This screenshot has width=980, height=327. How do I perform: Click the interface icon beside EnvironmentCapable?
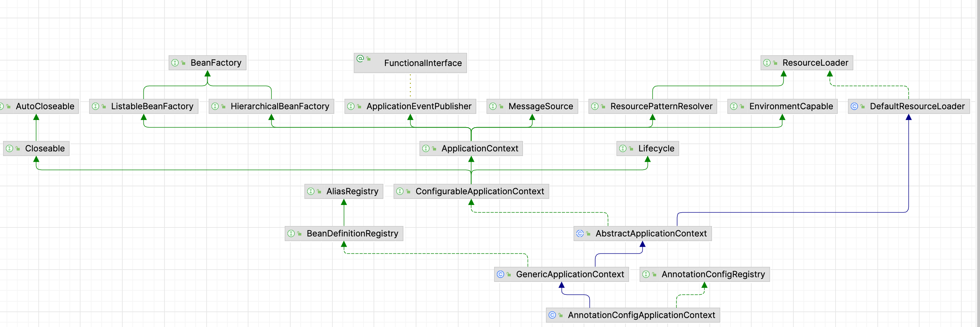coord(735,106)
